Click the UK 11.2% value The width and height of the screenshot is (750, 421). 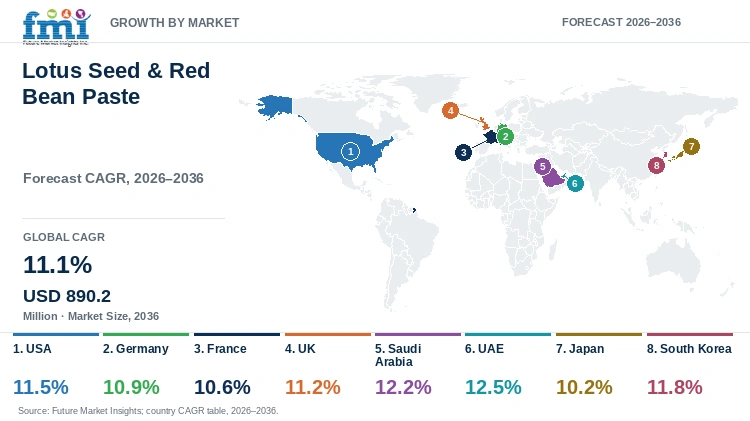tap(312, 387)
